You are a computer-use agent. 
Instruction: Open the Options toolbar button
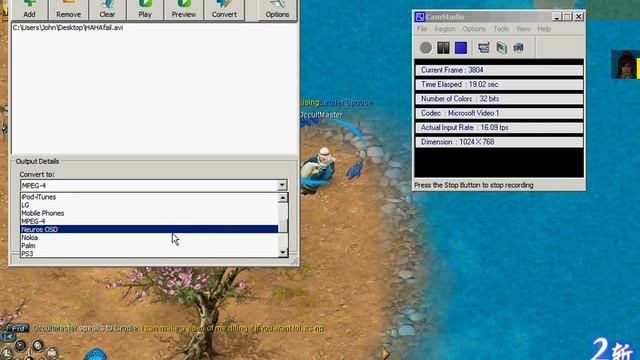(x=277, y=9)
